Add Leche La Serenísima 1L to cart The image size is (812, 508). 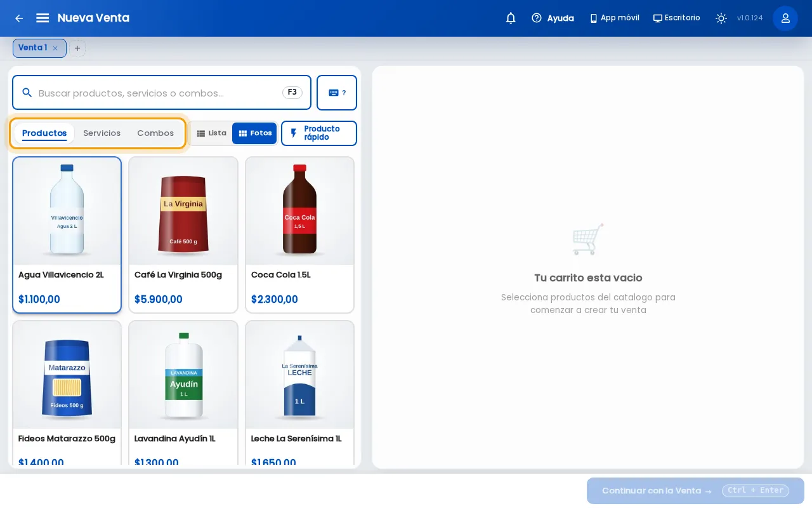tap(299, 394)
